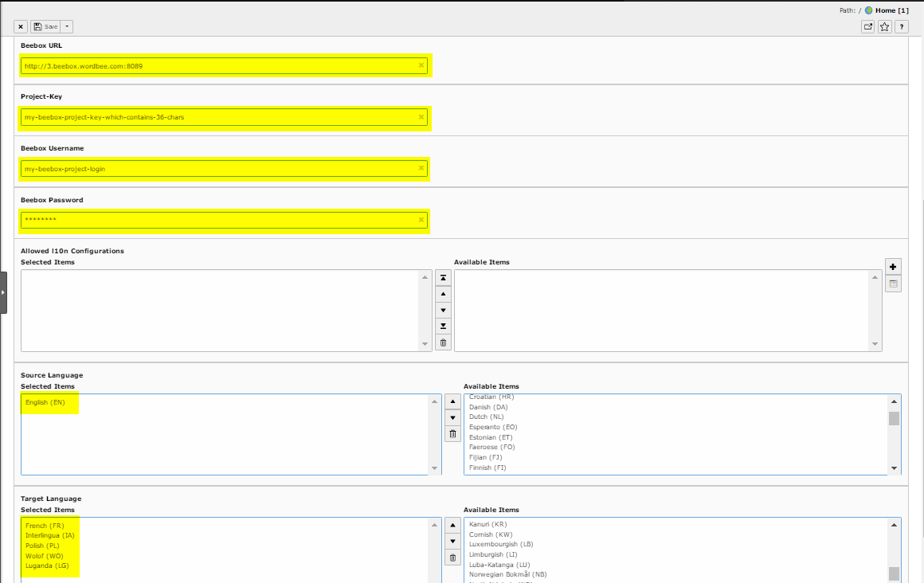Delete selected l10n configuration with trash icon
The image size is (924, 583).
click(x=444, y=343)
